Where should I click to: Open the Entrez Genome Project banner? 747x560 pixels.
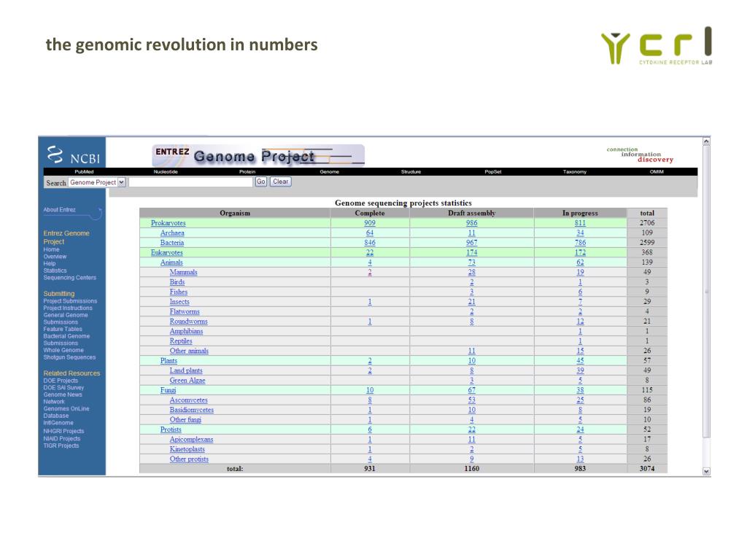coord(258,156)
